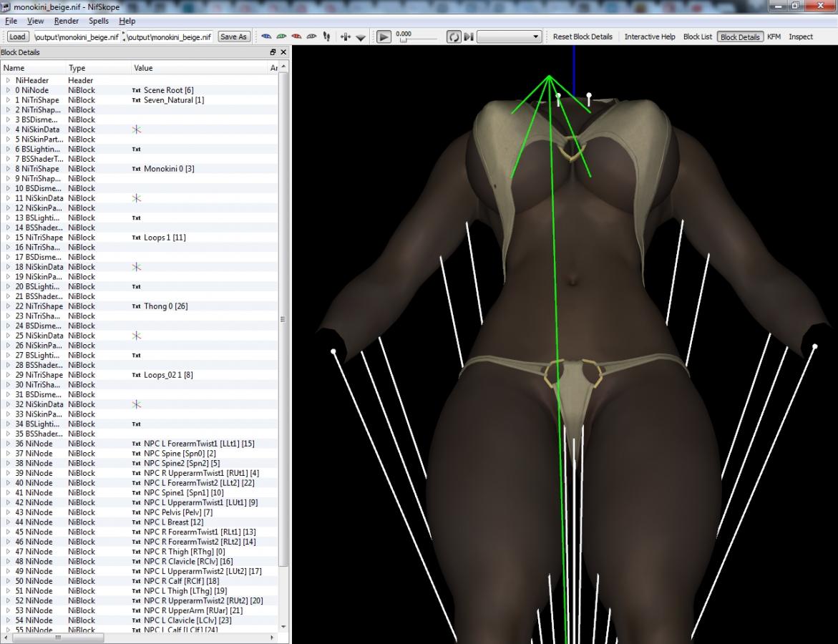
Task: Toggle the footsteps walk view icon
Action: (326, 37)
